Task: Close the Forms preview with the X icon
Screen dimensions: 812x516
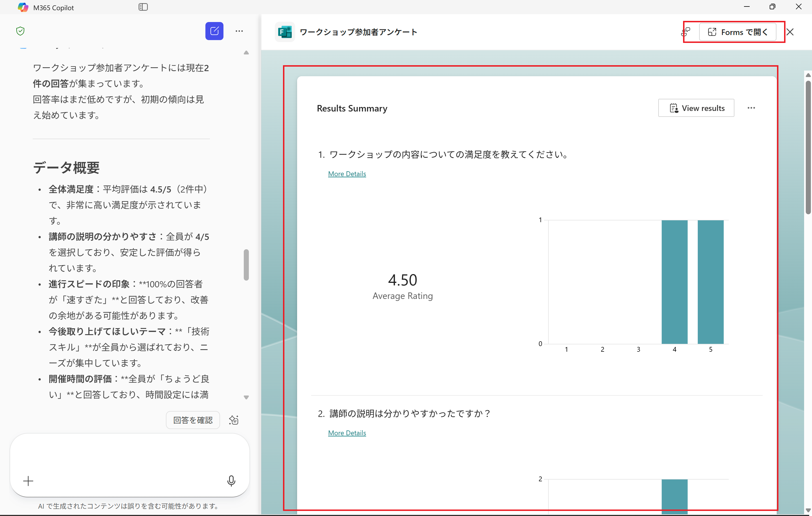Action: pos(791,32)
